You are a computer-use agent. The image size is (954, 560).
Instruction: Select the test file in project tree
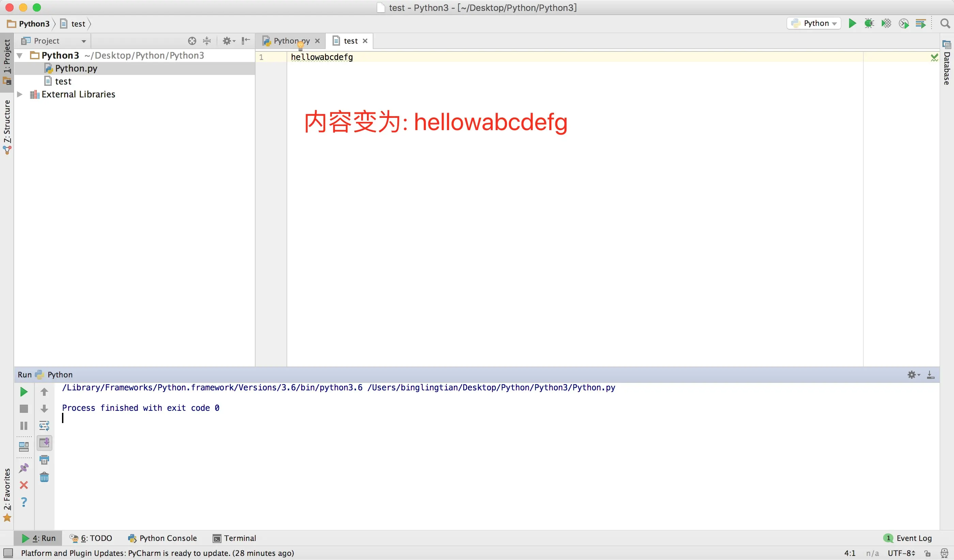(x=63, y=81)
